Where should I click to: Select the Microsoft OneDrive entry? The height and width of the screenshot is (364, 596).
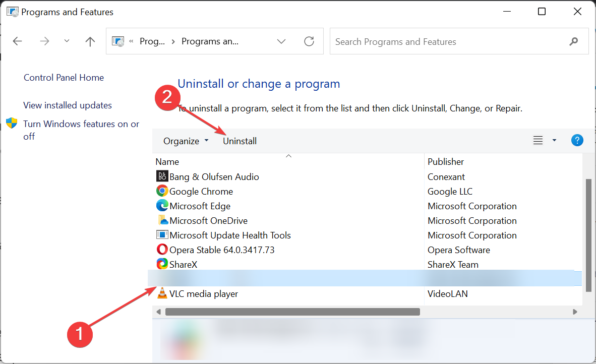209,221
